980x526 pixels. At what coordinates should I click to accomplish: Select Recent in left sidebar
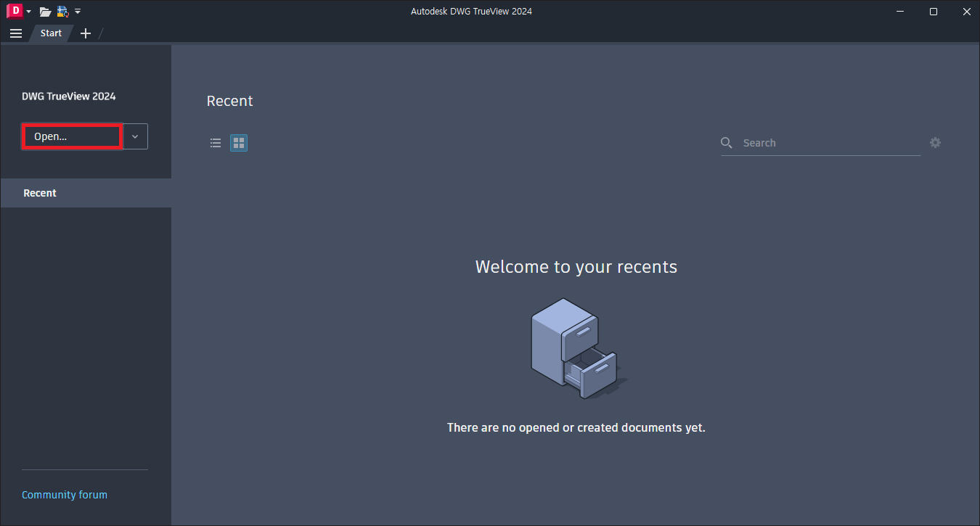[x=86, y=193]
